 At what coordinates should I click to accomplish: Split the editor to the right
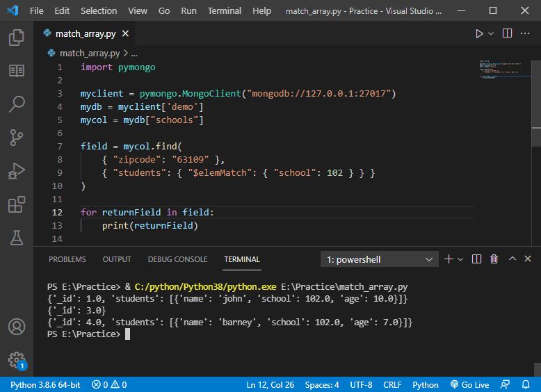pos(507,33)
